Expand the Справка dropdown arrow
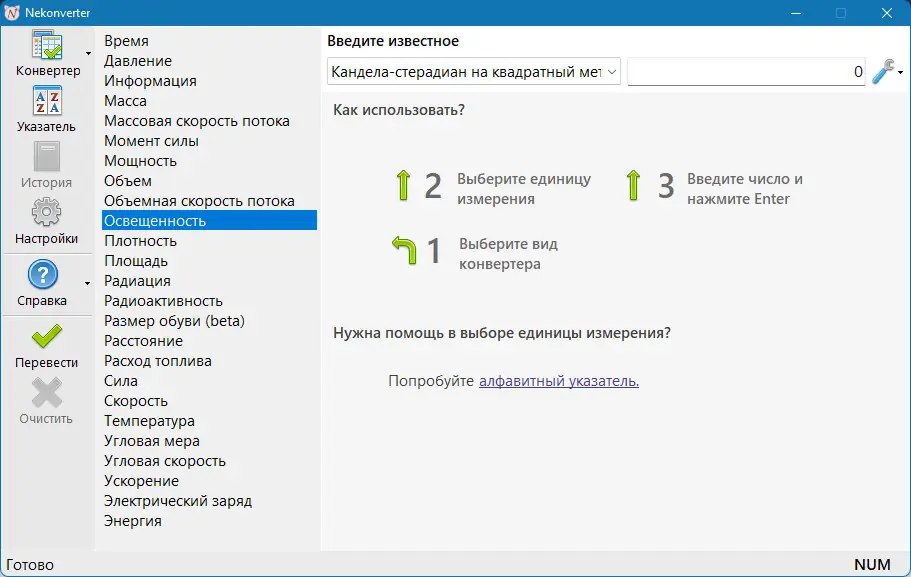The height and width of the screenshot is (577, 911). [x=88, y=284]
